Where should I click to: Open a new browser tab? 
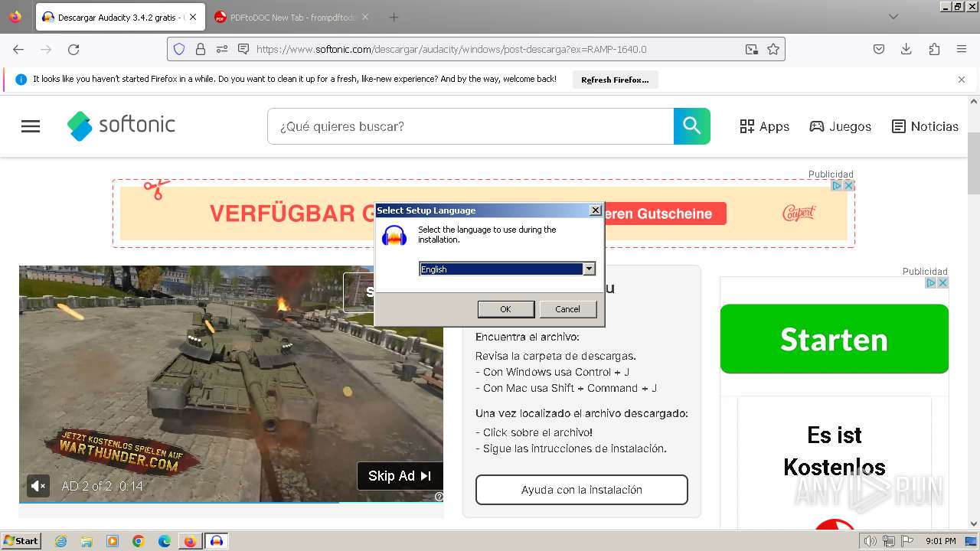(394, 17)
